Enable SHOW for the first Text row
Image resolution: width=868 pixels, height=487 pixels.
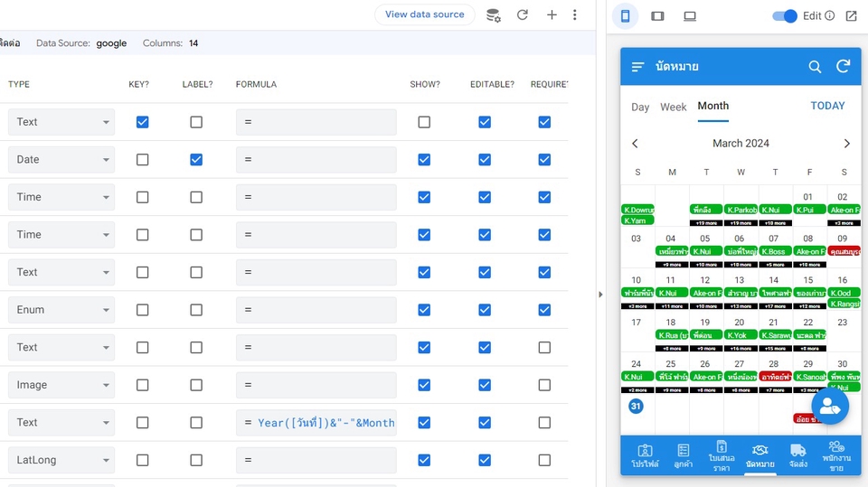[424, 122]
